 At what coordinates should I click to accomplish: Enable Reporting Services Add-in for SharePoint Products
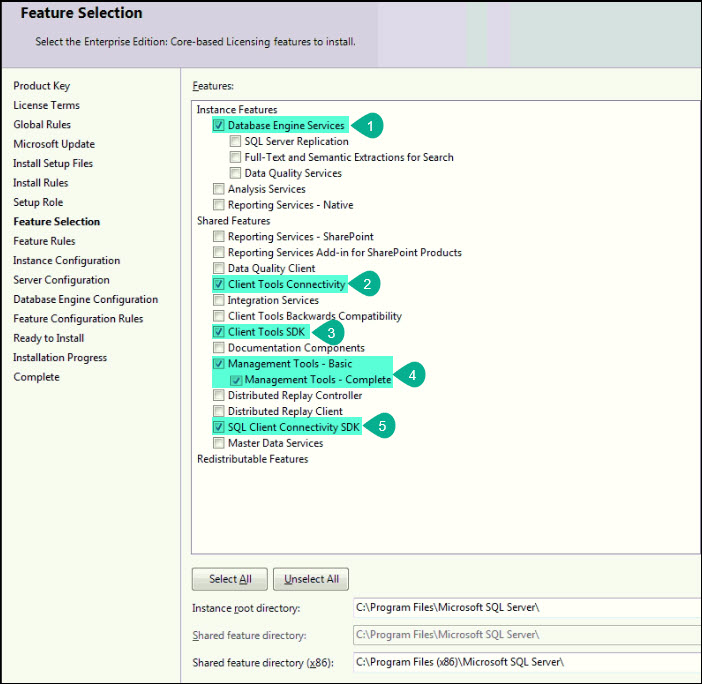(218, 252)
